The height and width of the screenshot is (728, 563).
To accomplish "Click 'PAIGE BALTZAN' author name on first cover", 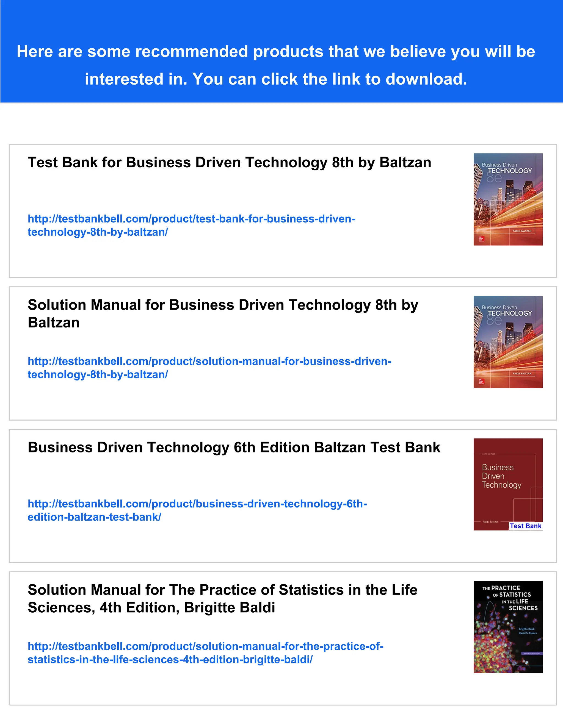I will tap(522, 231).
